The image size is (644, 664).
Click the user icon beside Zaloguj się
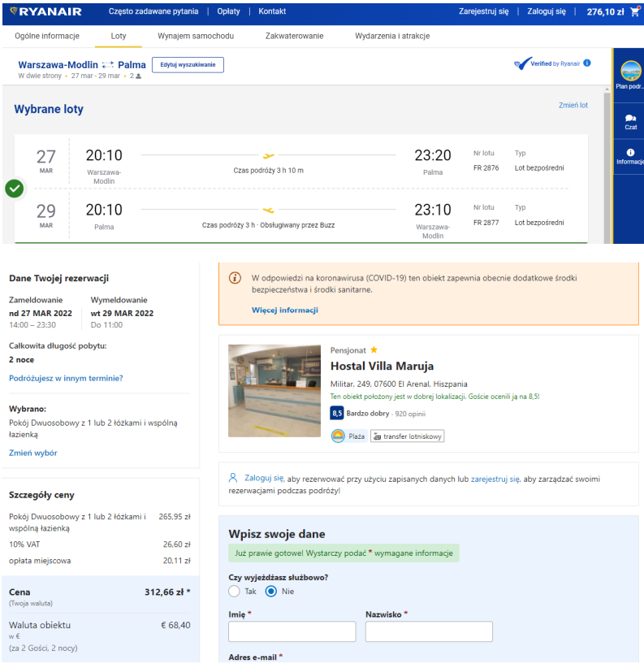233,478
